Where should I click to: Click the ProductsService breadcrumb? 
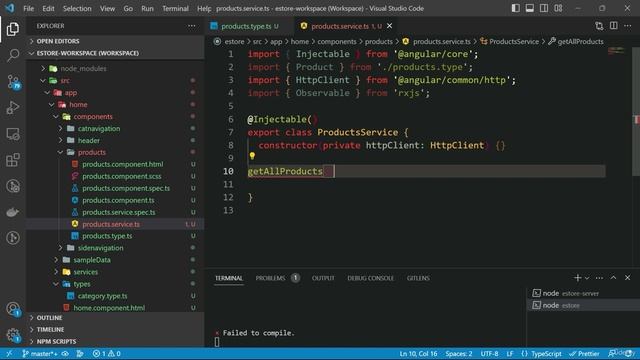[x=509, y=41]
